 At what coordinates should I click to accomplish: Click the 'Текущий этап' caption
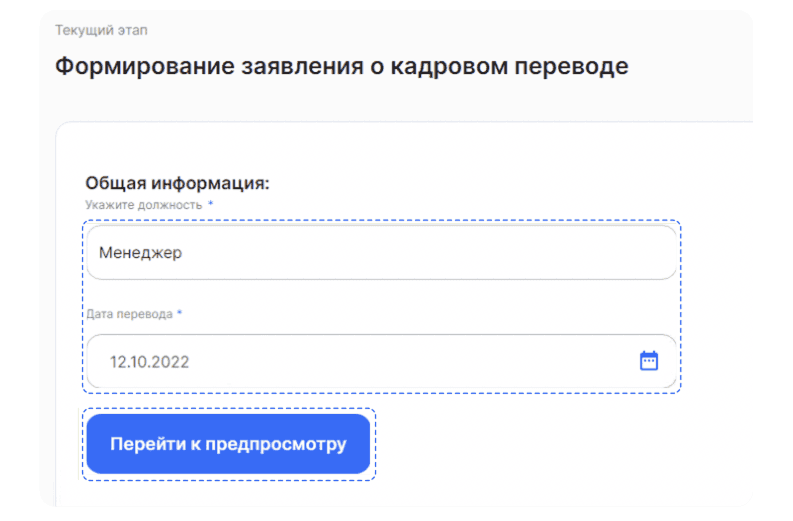point(101,30)
